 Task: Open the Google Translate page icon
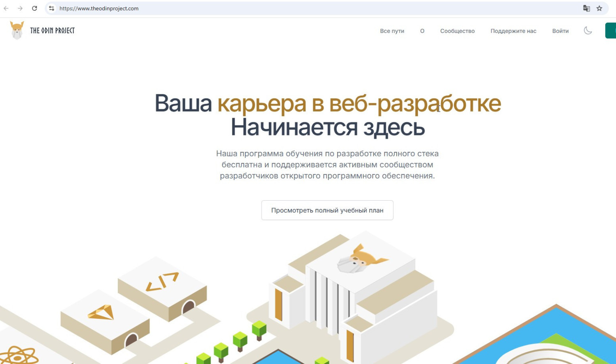point(586,8)
